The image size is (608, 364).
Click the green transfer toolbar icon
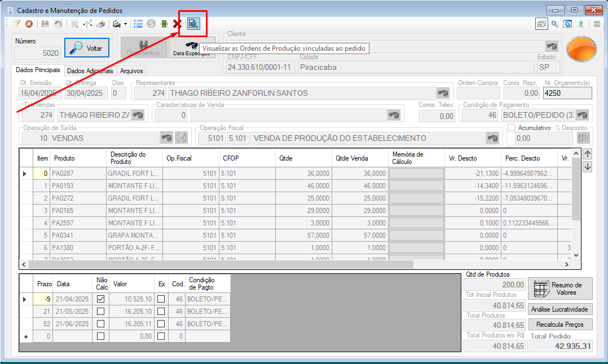(x=165, y=24)
